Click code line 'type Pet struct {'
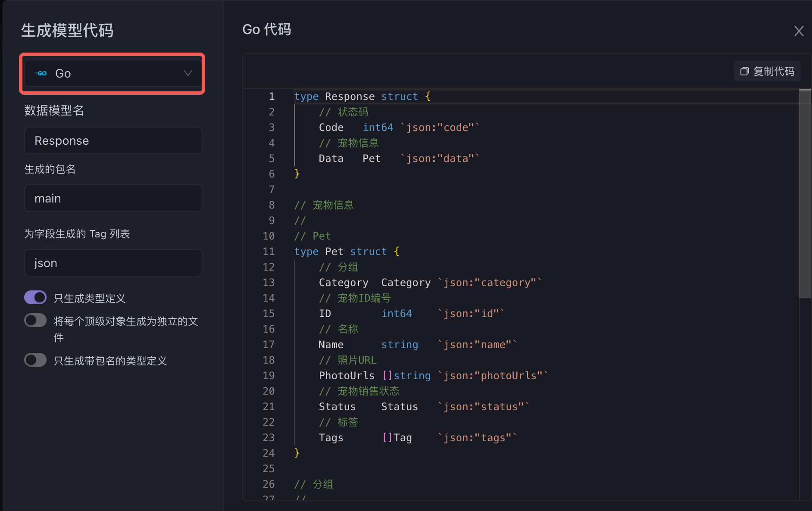This screenshot has width=812, height=511. (x=347, y=252)
